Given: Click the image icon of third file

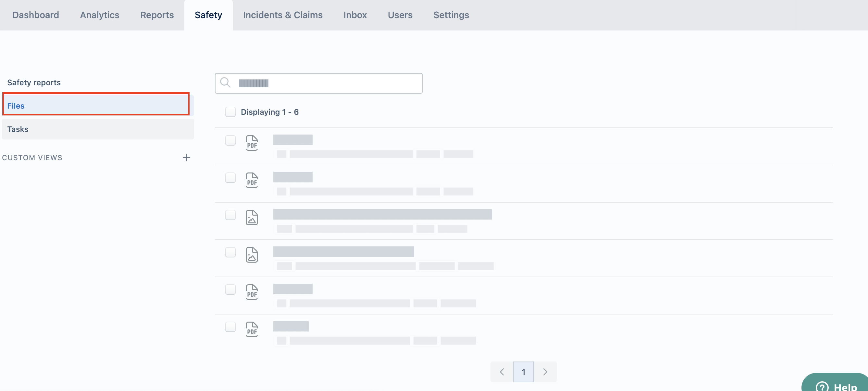Looking at the screenshot, I should (252, 217).
